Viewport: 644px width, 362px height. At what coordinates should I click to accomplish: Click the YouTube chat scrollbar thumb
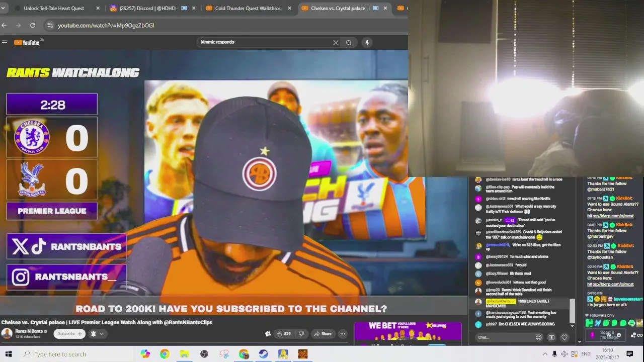[572, 311]
